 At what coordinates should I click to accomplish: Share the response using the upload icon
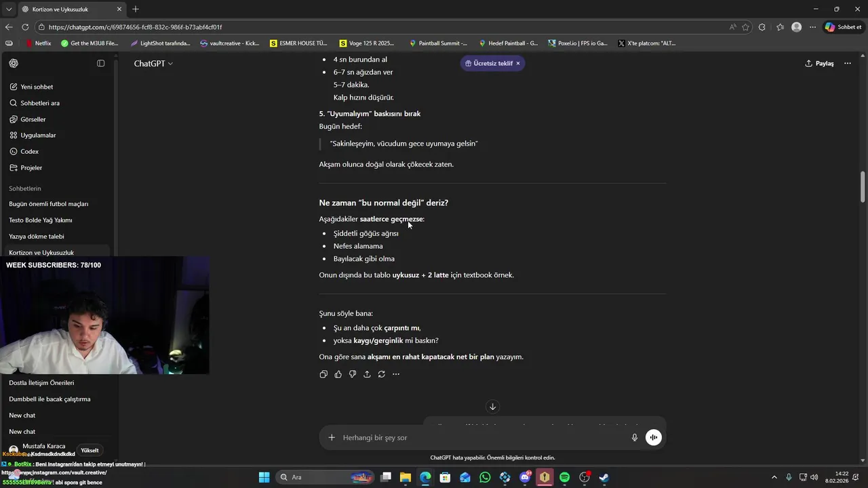367,374
